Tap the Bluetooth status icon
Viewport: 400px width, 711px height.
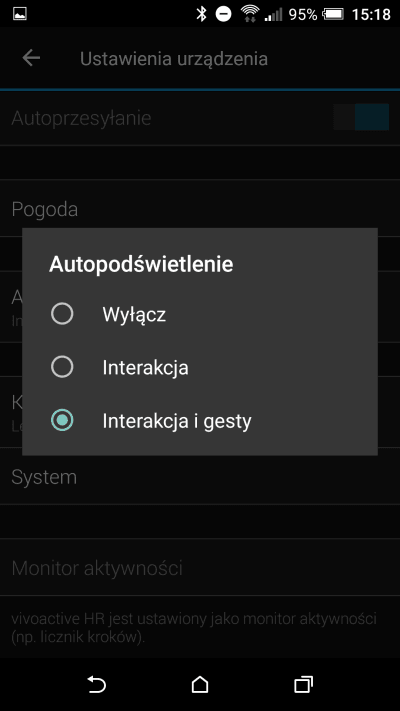pos(201,14)
